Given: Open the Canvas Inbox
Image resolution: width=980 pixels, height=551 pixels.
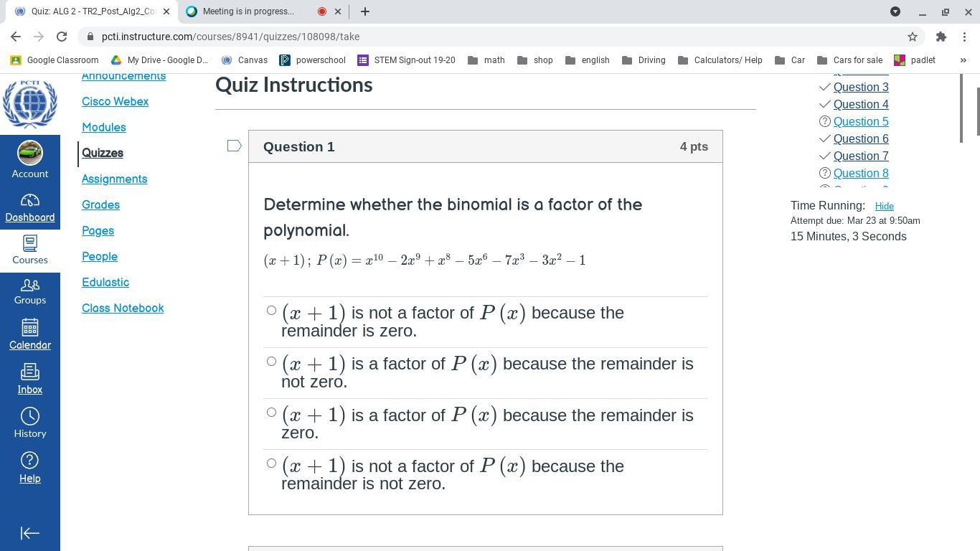Looking at the screenshot, I should [x=30, y=380].
